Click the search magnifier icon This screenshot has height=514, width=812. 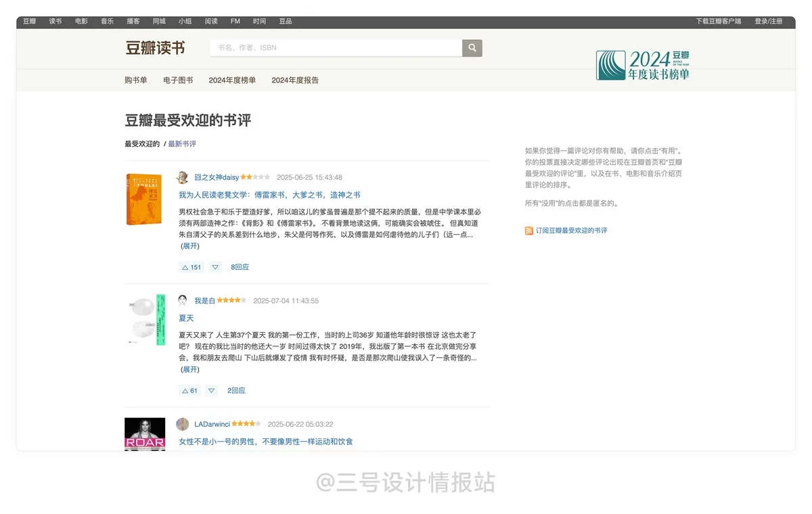(472, 48)
